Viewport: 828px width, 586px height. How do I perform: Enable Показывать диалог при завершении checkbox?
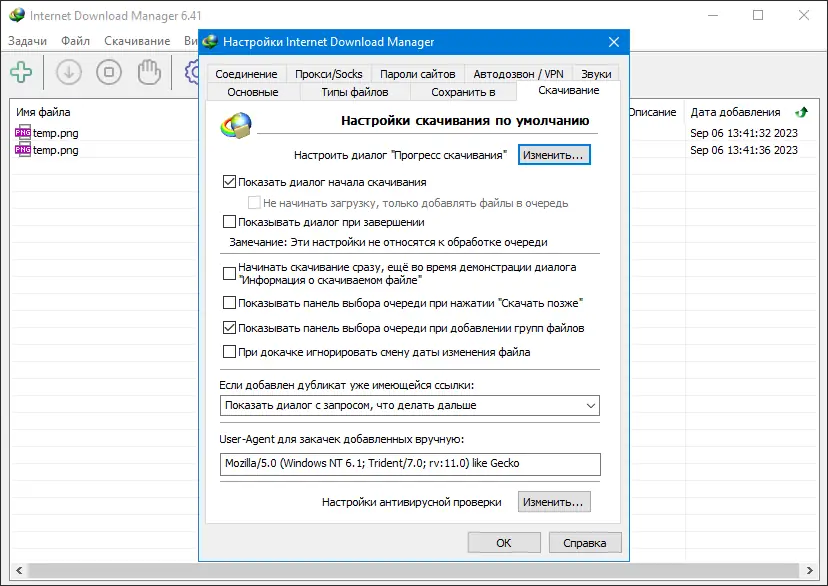[229, 222]
